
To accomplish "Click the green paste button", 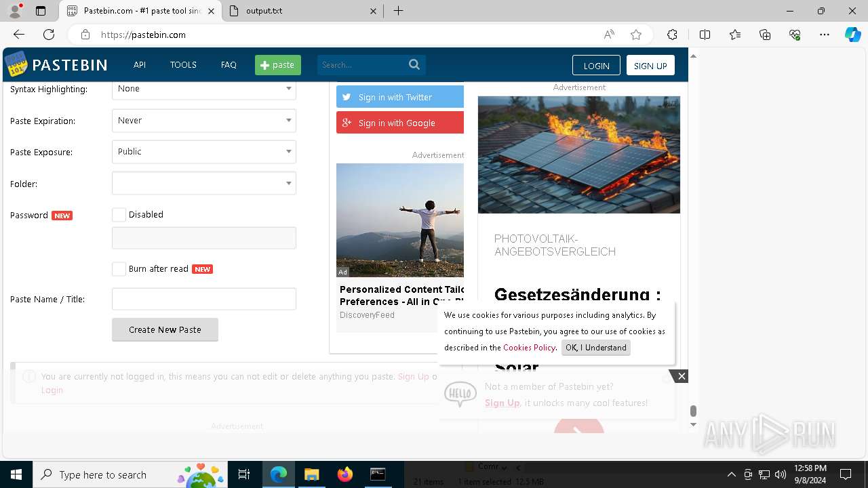I will 278,65.
